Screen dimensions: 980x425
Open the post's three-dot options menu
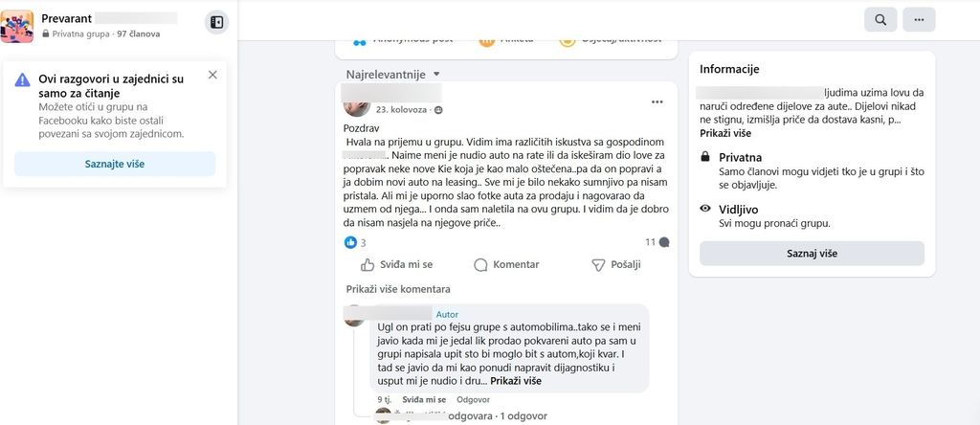[657, 101]
